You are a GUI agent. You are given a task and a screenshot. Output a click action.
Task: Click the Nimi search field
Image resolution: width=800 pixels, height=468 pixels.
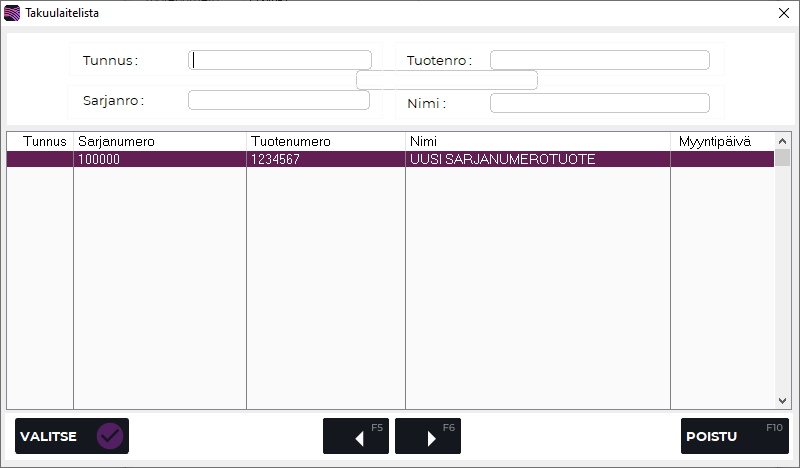pos(599,103)
